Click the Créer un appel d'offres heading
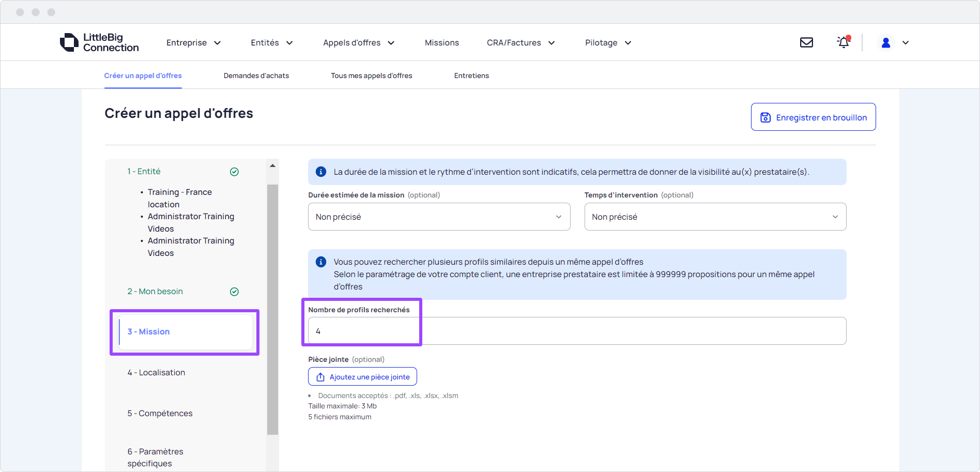 point(179,113)
